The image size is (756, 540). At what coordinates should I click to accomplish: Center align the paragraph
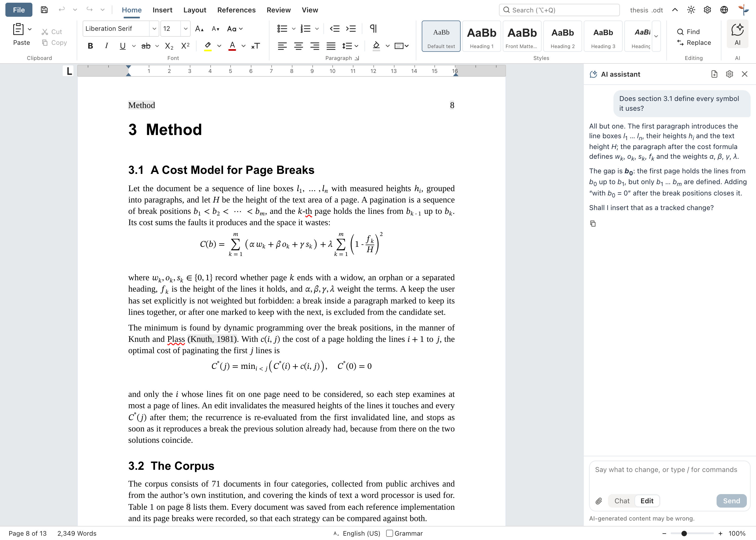click(x=298, y=46)
